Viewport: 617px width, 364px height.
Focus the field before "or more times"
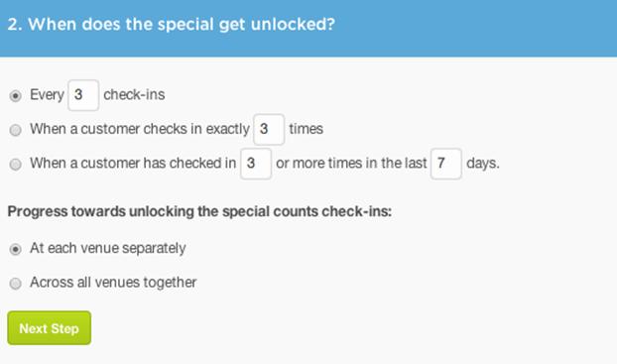[x=256, y=164]
